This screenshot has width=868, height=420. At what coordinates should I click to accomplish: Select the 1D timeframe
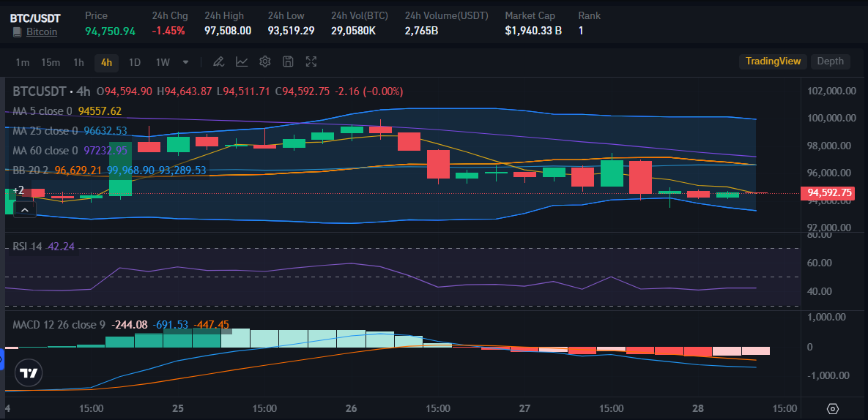click(135, 62)
